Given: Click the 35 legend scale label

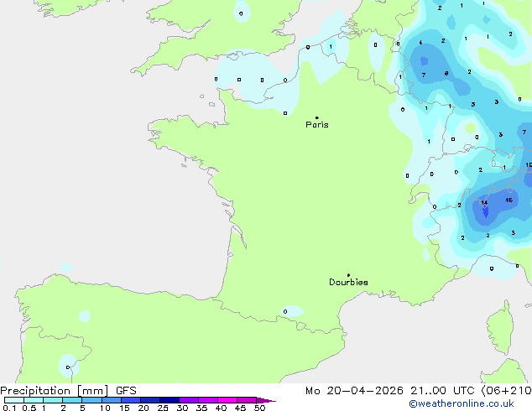Looking at the screenshot, I should point(201,408).
